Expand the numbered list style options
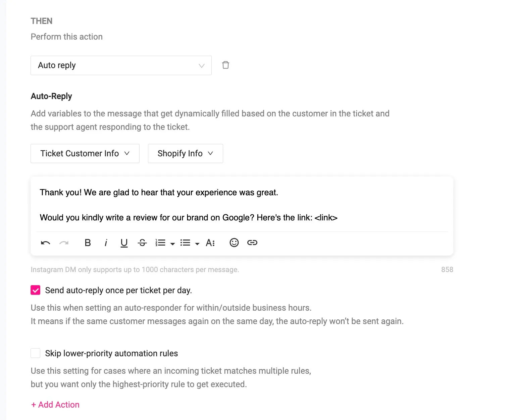 tap(173, 243)
